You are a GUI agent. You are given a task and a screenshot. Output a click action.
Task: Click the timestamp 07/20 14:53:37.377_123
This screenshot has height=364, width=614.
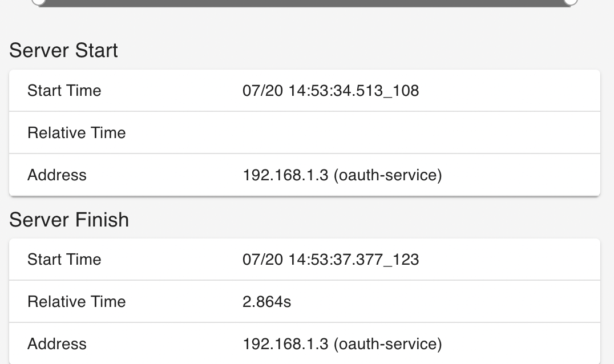pyautogui.click(x=330, y=259)
